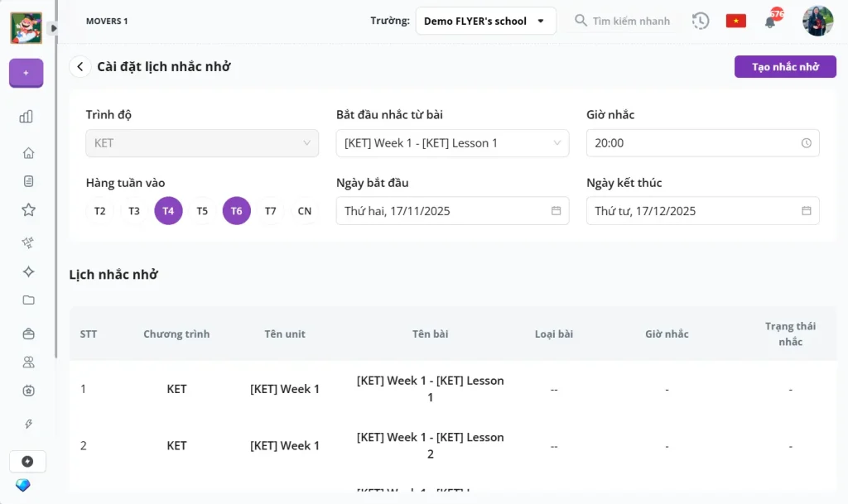Click the Tìm kiếm nhanh search box
The height and width of the screenshot is (504, 848).
[629, 21]
